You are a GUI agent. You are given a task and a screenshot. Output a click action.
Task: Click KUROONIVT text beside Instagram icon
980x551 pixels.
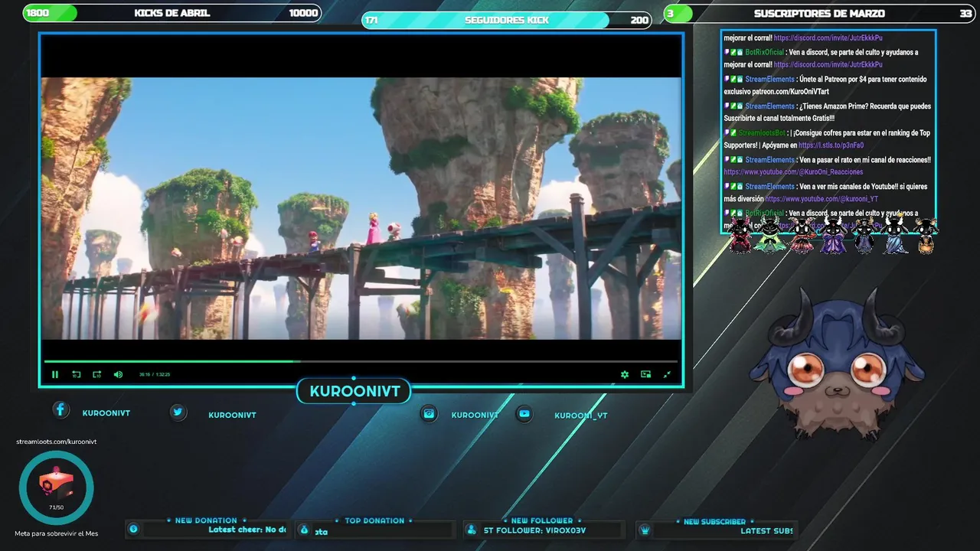pos(475,415)
